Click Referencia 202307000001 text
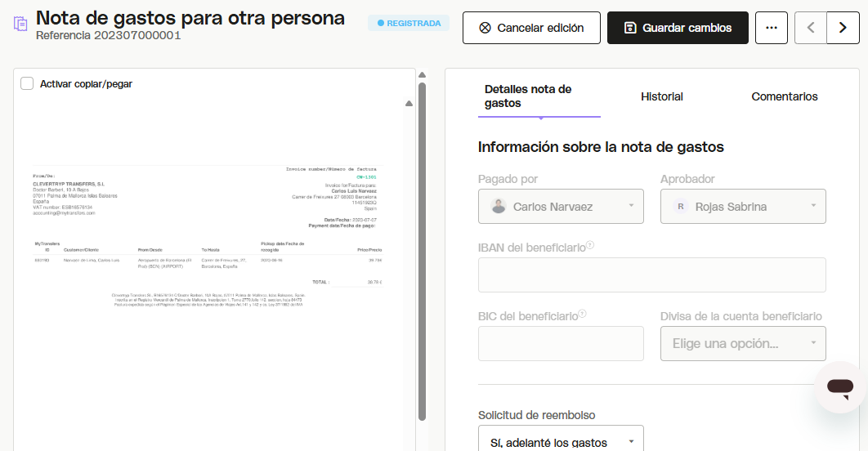868x451 pixels. point(109,35)
